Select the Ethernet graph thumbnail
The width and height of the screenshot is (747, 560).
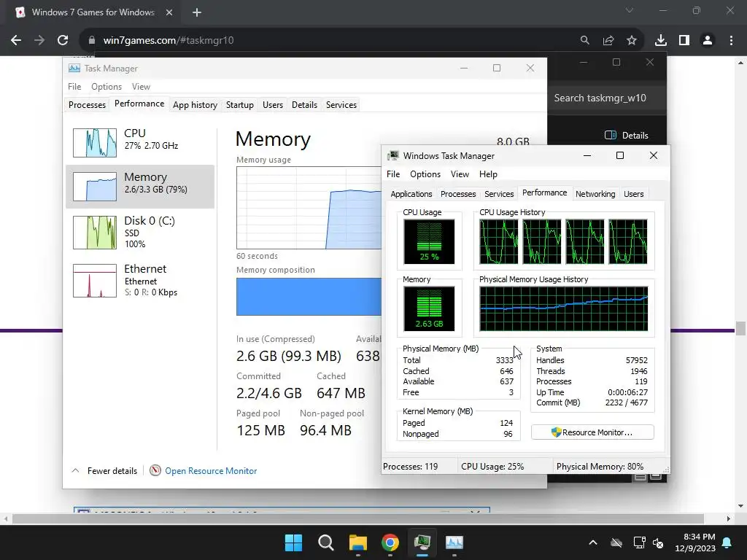click(94, 281)
